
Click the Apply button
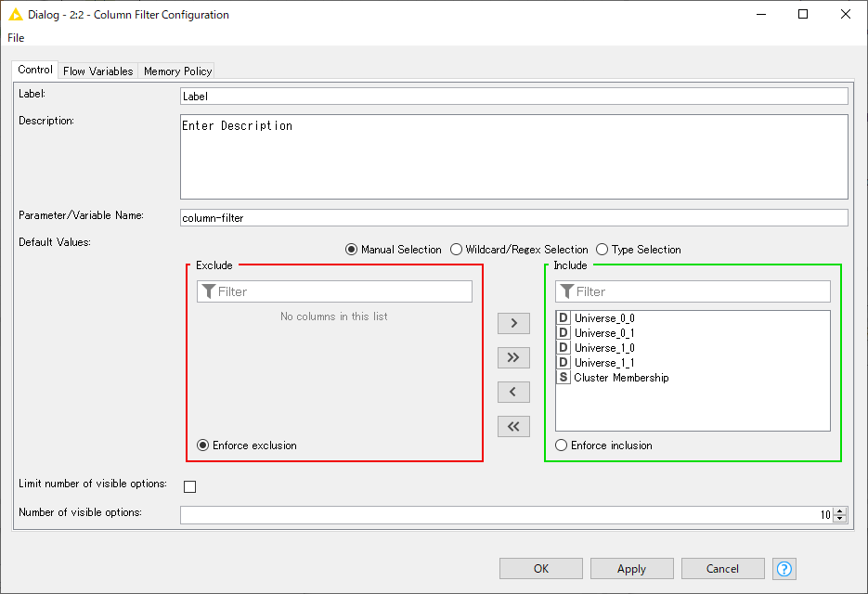(631, 569)
